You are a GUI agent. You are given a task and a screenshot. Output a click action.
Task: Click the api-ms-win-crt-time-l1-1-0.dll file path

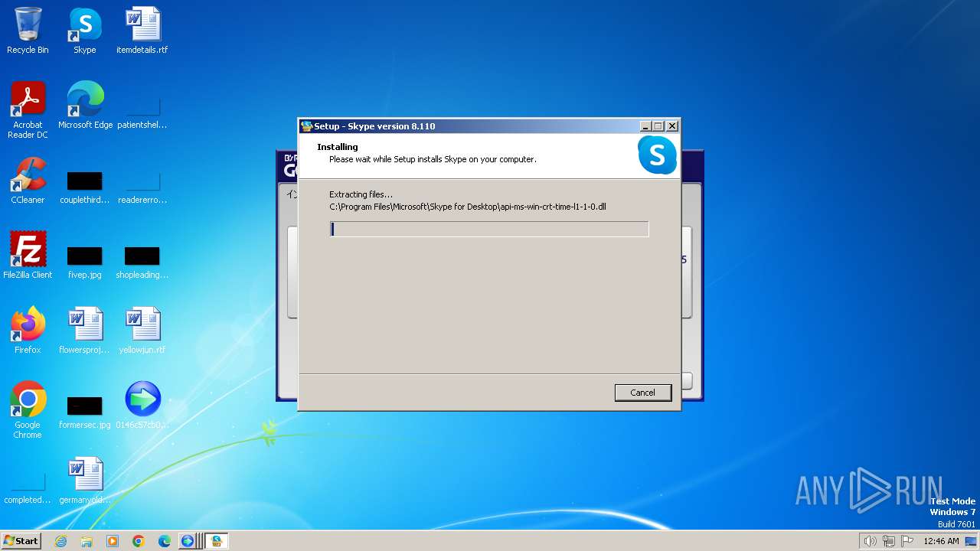[468, 207]
